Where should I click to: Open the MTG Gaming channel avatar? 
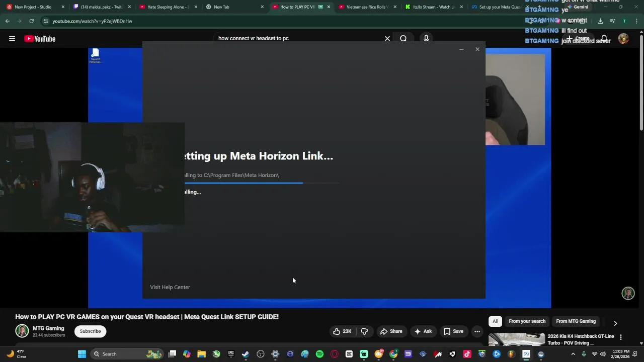(x=22, y=331)
